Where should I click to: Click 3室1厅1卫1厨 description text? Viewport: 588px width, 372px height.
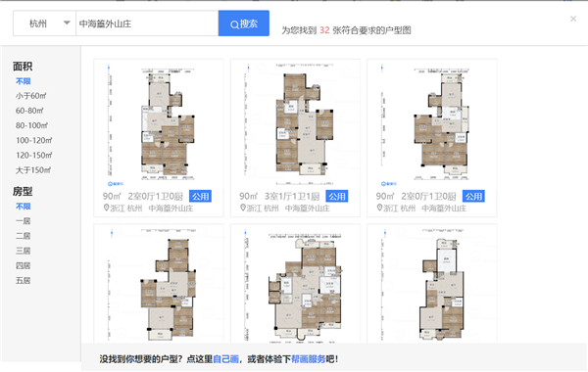tap(292, 197)
